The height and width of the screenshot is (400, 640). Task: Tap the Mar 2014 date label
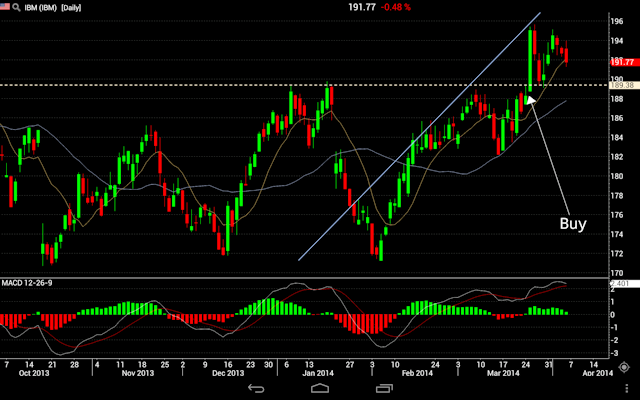tap(503, 373)
